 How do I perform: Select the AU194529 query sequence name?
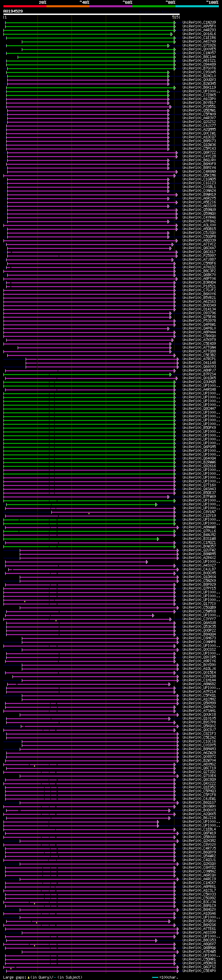pyautogui.click(x=13, y=11)
